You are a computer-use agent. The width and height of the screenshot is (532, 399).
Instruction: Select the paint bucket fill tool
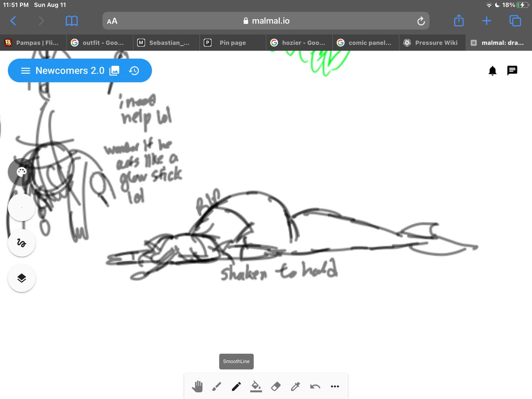256,387
